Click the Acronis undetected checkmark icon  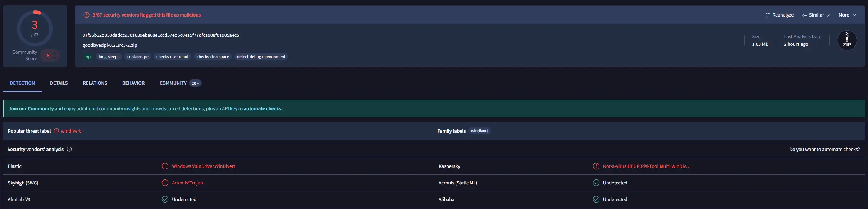pos(596,183)
